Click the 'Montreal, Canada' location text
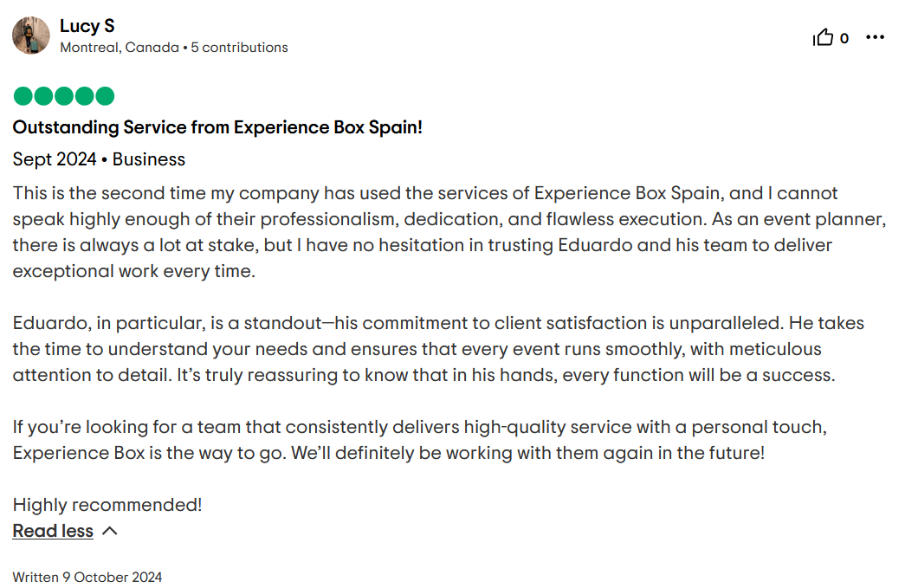The image size is (918, 588). coord(120,48)
